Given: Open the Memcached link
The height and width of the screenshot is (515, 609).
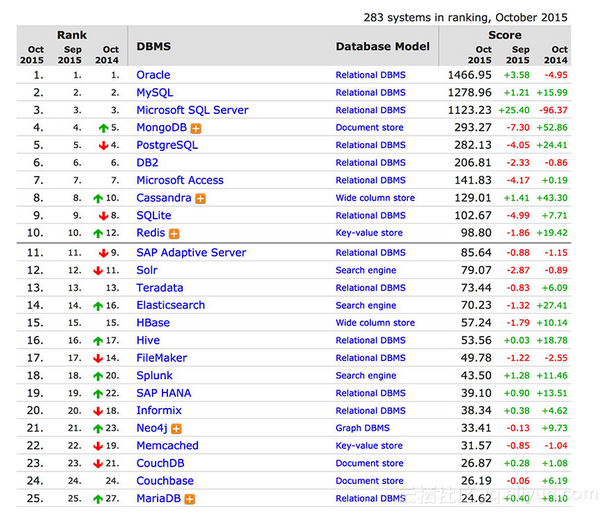Looking at the screenshot, I should 167,446.
